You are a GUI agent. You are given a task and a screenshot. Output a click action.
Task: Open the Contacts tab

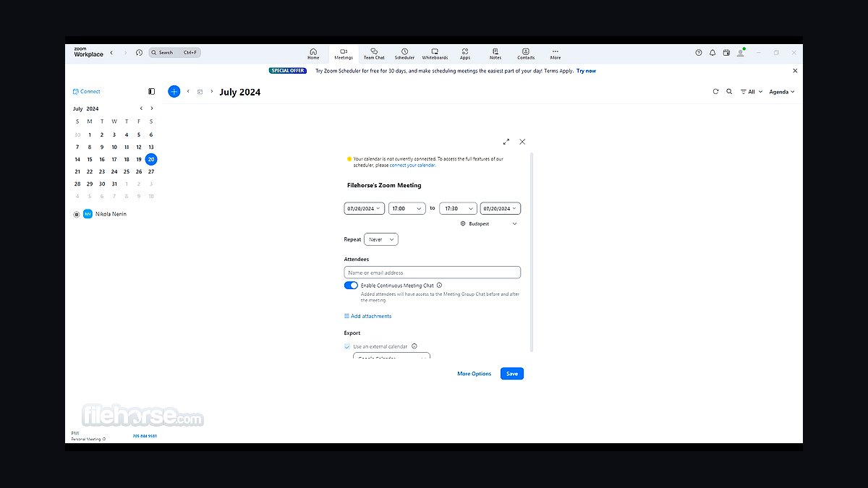[526, 54]
